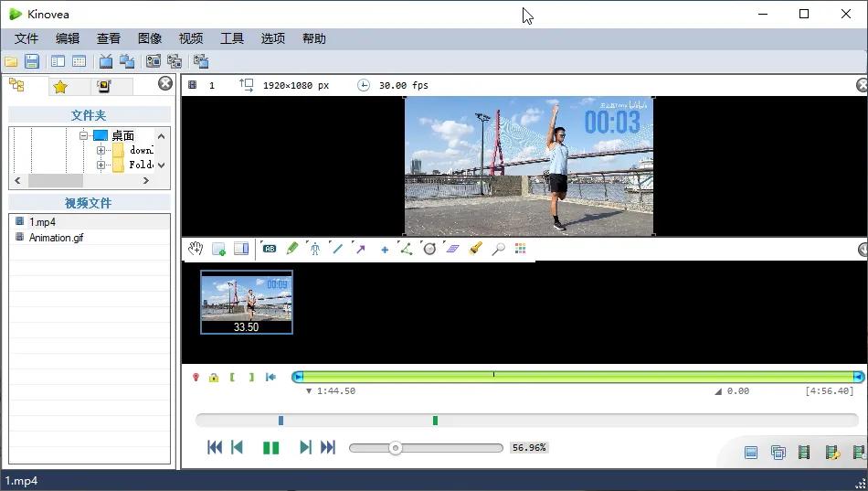Open Animation.gif from the video files list
Screen dimensions: 868x491
[56, 238]
